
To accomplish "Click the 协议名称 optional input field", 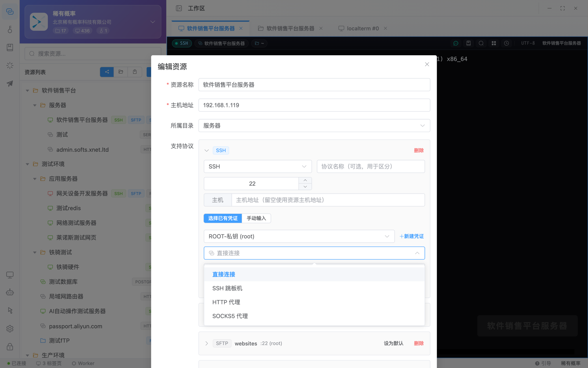I will pyautogui.click(x=371, y=166).
